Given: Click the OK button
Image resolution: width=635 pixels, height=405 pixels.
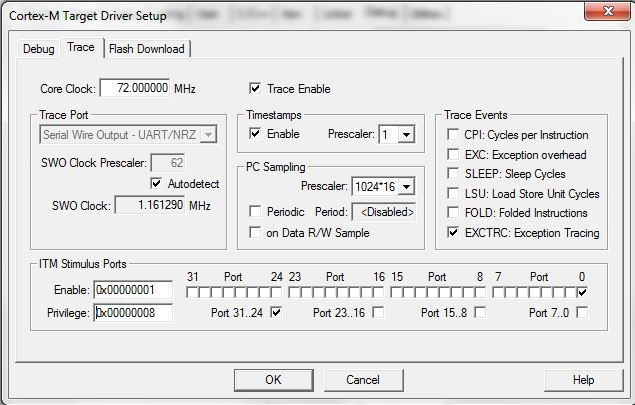Looking at the screenshot, I should pyautogui.click(x=274, y=380).
